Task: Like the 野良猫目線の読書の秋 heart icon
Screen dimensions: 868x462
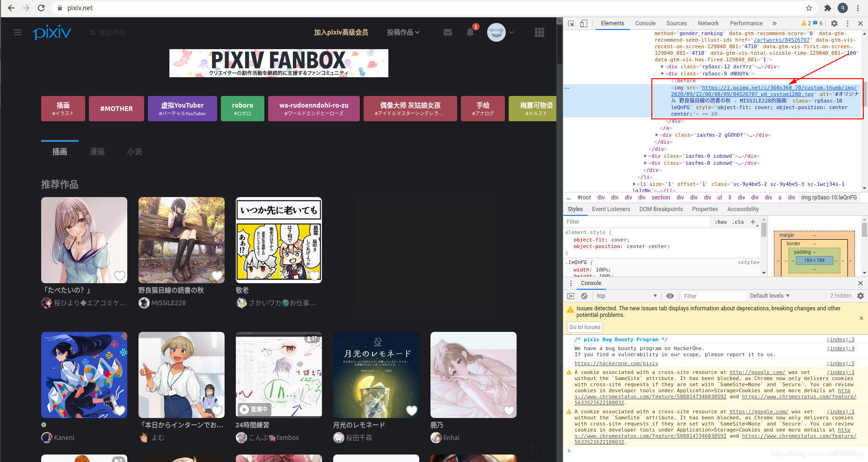Action: [217, 276]
